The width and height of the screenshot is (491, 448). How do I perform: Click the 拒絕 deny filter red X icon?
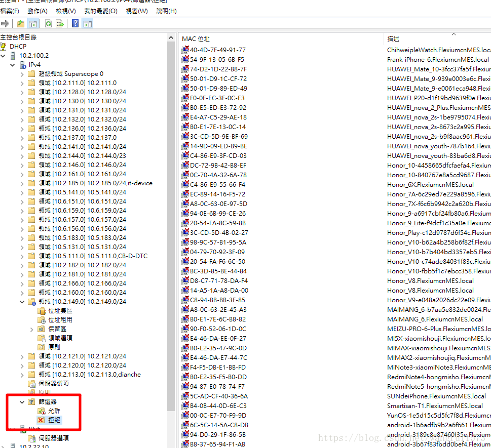point(41,420)
